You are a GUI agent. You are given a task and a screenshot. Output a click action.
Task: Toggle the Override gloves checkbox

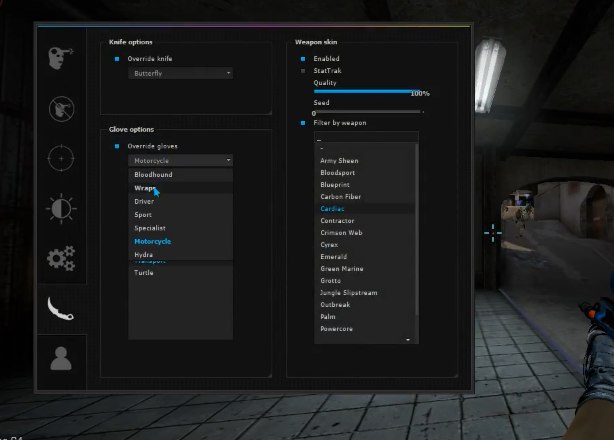117,146
